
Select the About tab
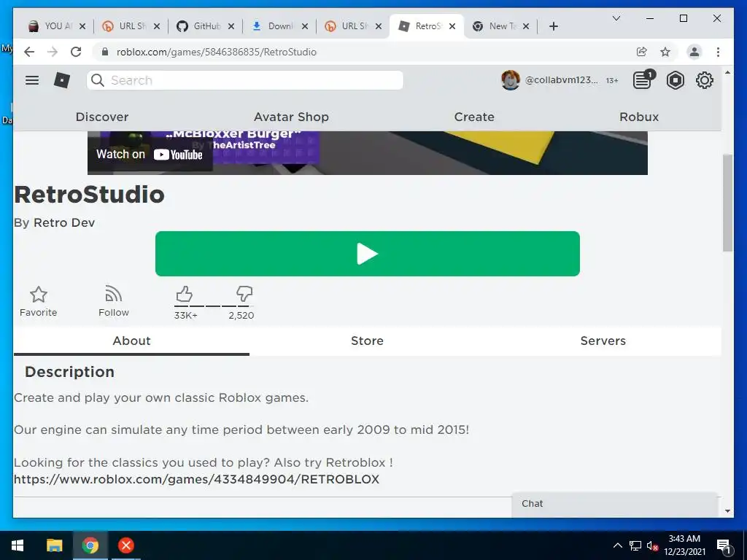click(x=131, y=341)
